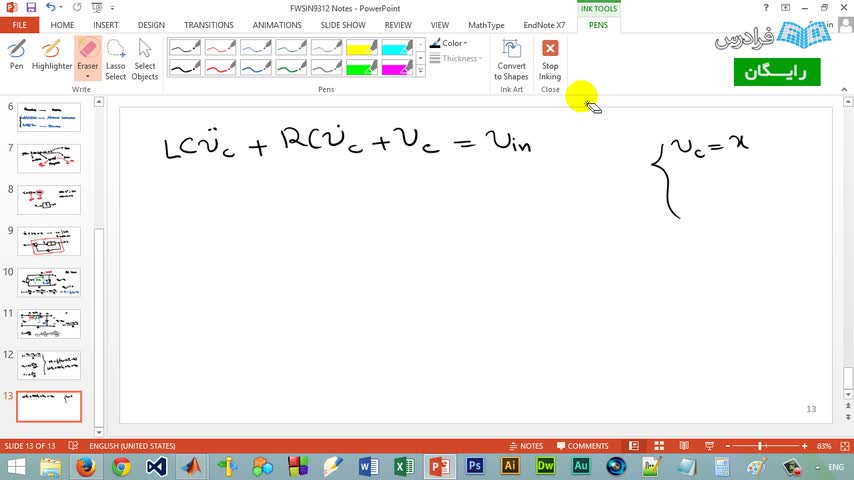The width and height of the screenshot is (854, 480).
Task: Expand the pens gallery more arrow
Action: (420, 71)
